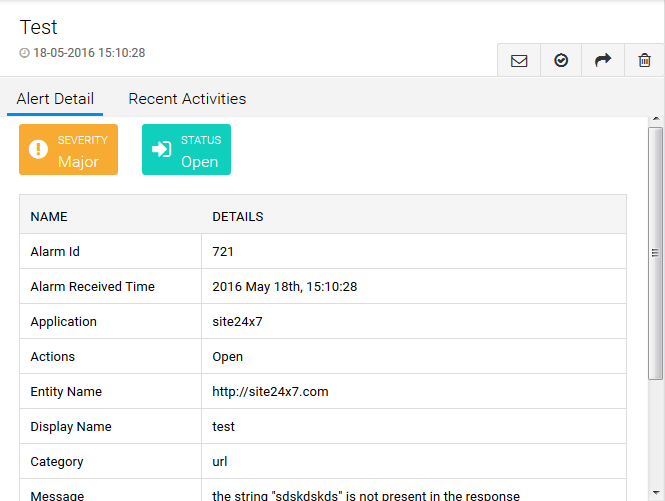
Task: Click the envelope email icon
Action: [519, 61]
